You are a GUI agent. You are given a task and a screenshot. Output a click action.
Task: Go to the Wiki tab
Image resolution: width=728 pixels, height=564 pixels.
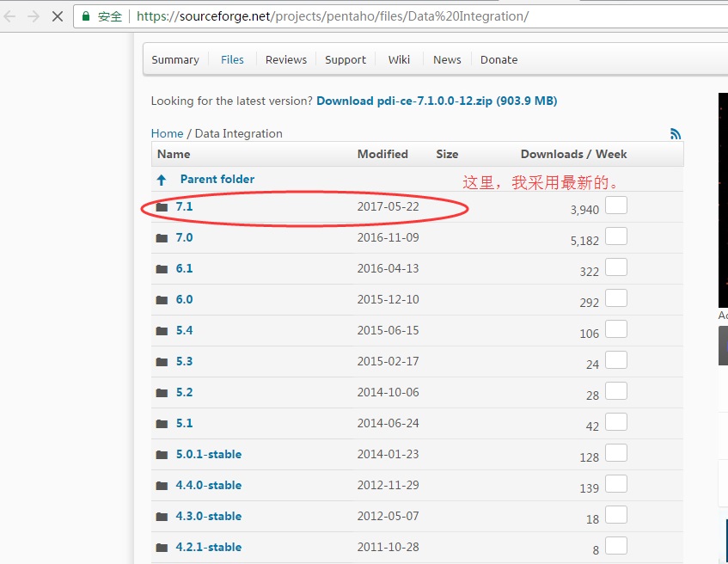pos(399,60)
